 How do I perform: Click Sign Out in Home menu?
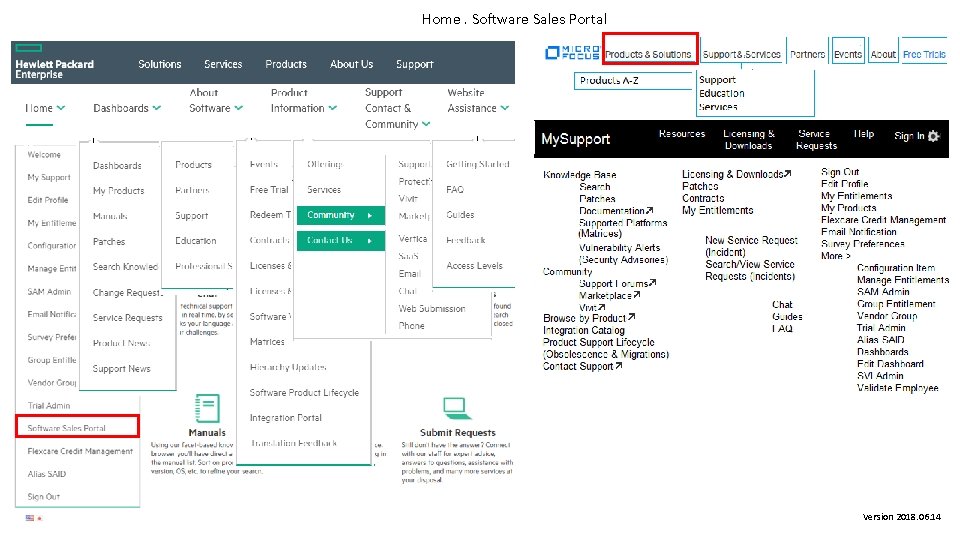pyautogui.click(x=43, y=497)
